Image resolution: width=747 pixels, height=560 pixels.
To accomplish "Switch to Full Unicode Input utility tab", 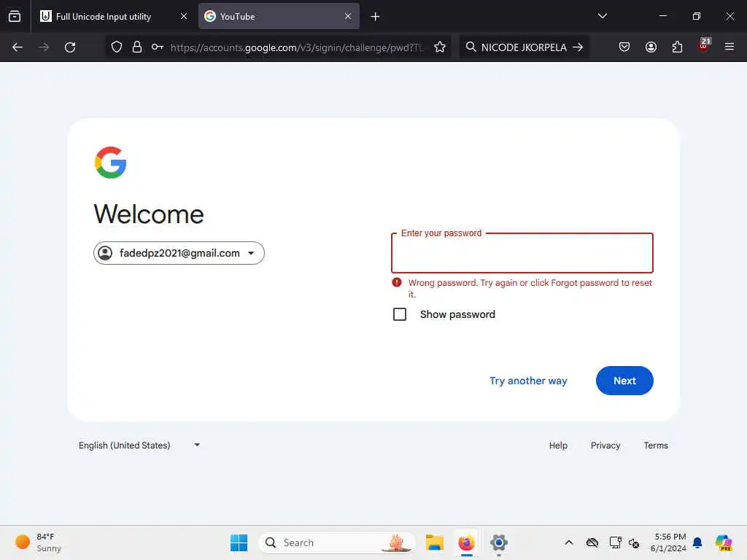I will pyautogui.click(x=113, y=16).
